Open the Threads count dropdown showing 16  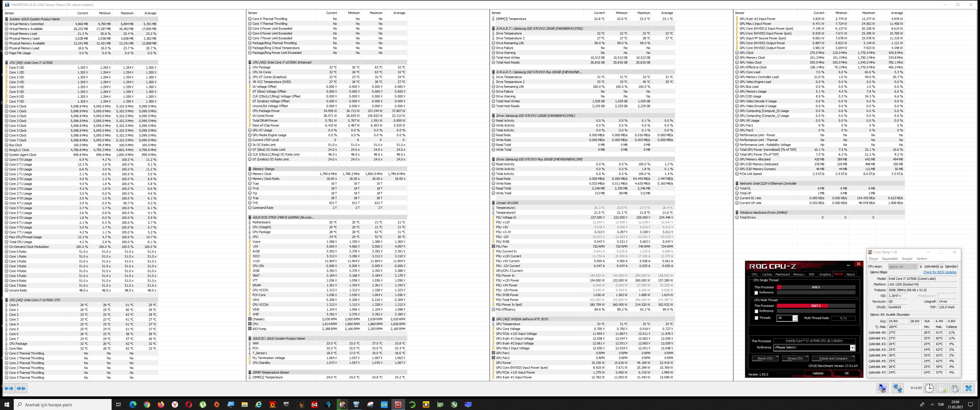point(787,318)
